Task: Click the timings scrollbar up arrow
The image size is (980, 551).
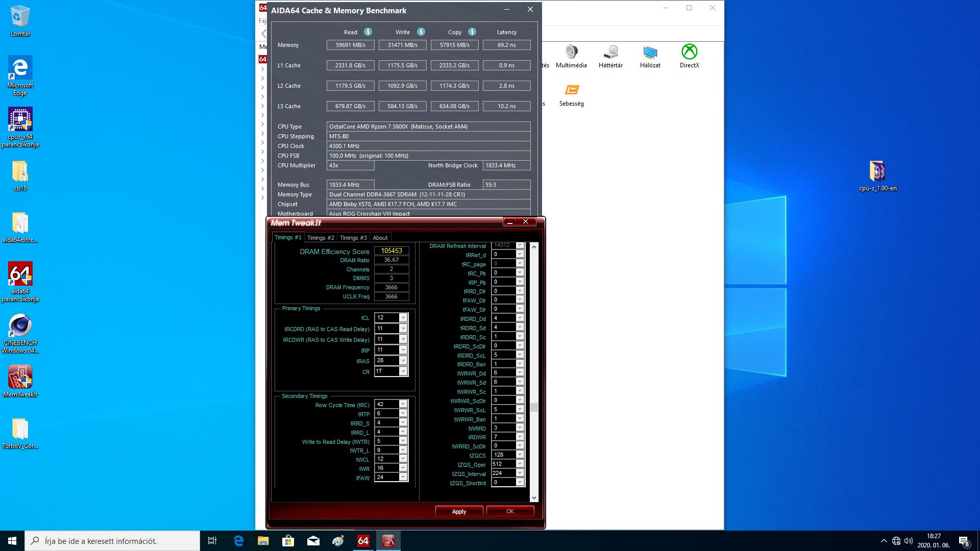Action: click(534, 247)
